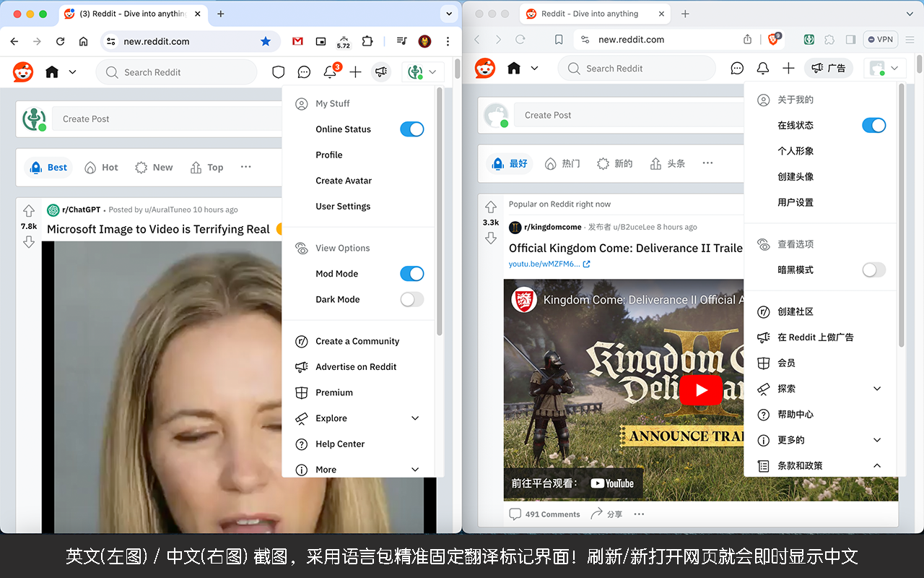Click the Reddit home logo
This screenshot has height=578, width=924.
point(22,72)
